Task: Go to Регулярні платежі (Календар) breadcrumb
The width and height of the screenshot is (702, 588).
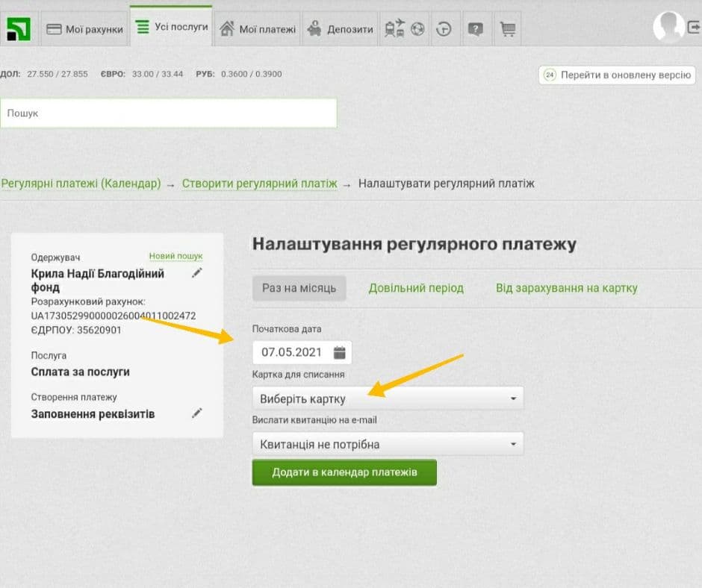Action: tap(81, 184)
